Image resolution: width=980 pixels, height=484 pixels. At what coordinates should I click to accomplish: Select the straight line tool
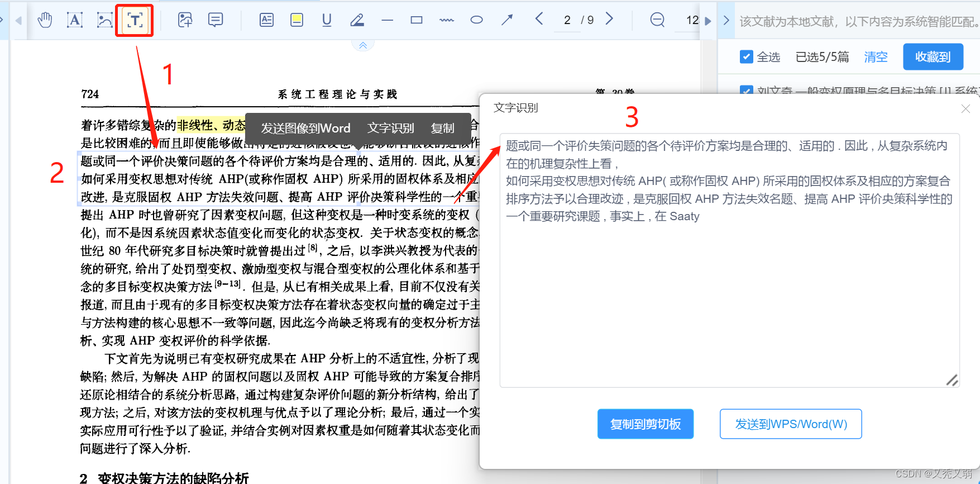(x=387, y=20)
